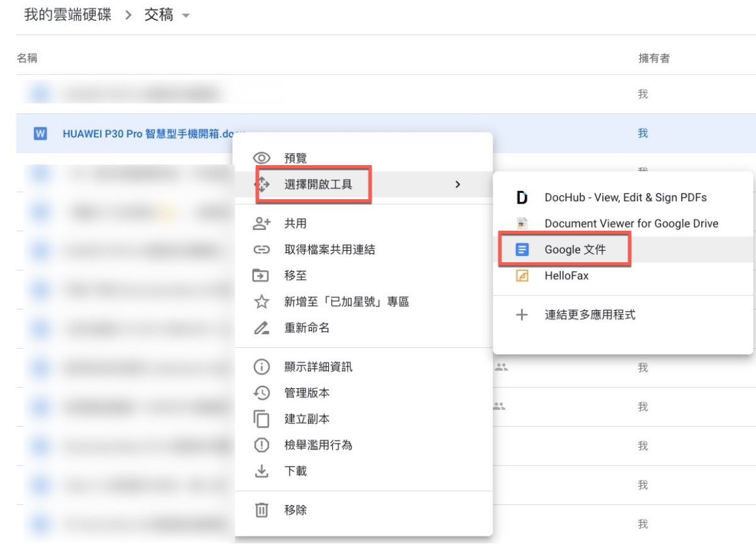Select 取得檔案共用連結 menu entry
Viewport: 756px width, 544px height.
pos(364,250)
